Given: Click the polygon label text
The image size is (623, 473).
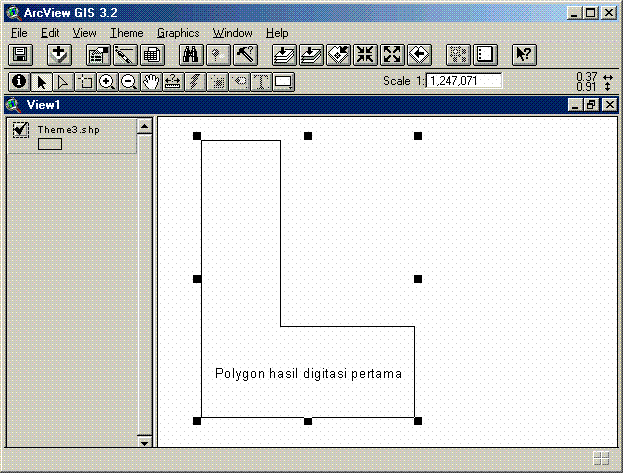Looking at the screenshot, I should pyautogui.click(x=308, y=374).
